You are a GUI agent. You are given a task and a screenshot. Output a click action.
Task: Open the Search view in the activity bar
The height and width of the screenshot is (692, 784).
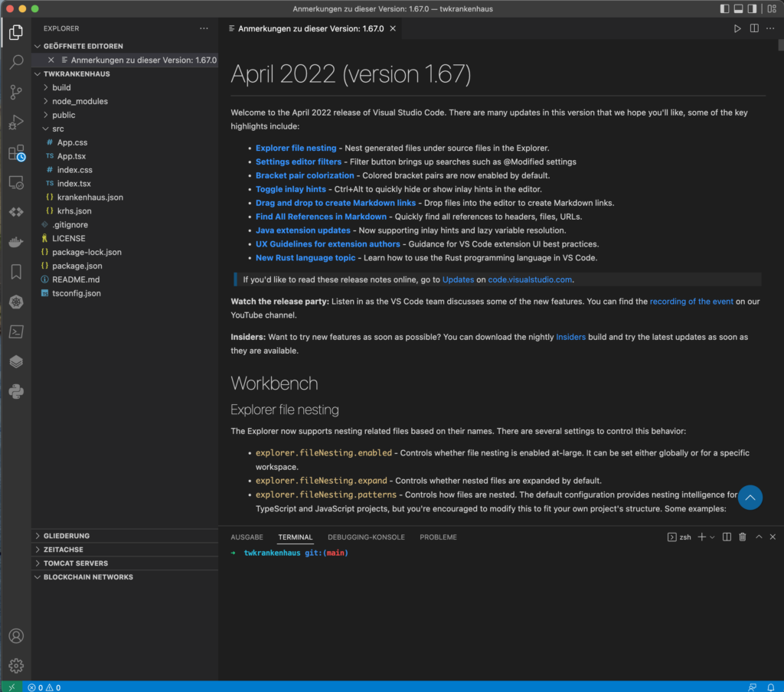pyautogui.click(x=16, y=61)
